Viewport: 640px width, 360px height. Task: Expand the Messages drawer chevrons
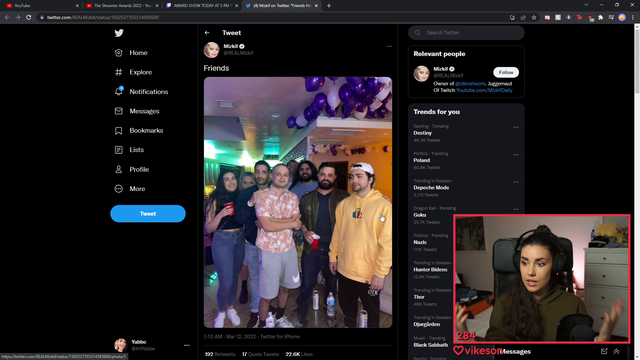click(x=616, y=351)
